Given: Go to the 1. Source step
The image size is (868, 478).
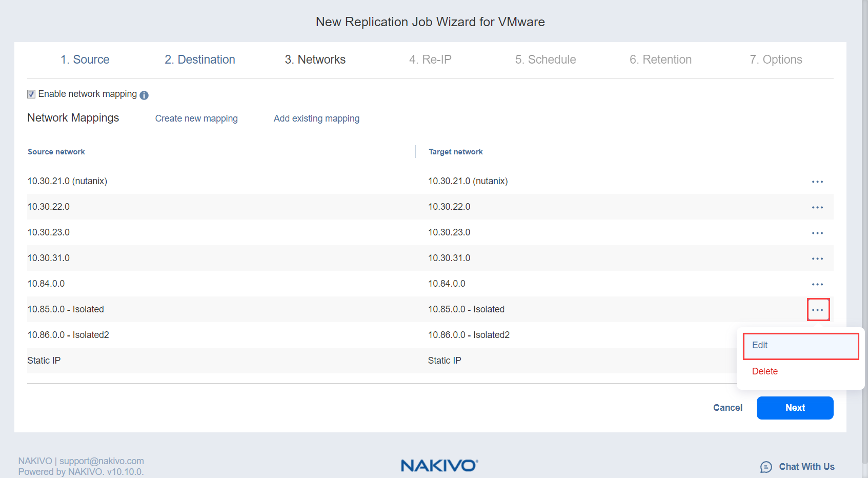Looking at the screenshot, I should (85, 59).
